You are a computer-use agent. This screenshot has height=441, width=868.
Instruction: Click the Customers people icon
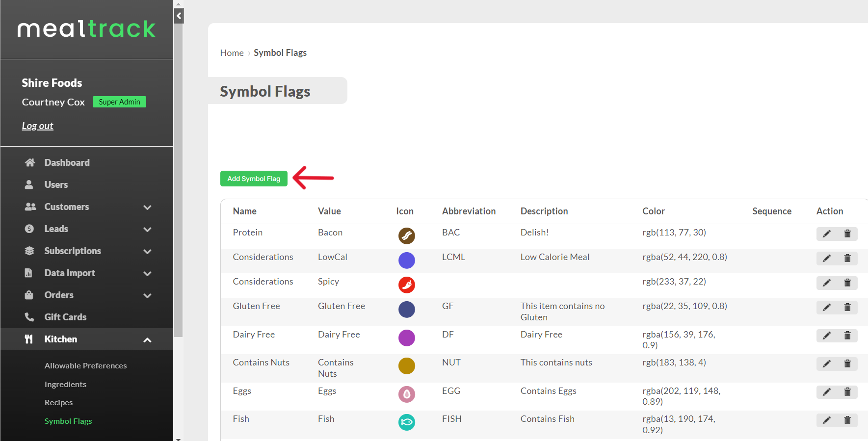[30, 207]
